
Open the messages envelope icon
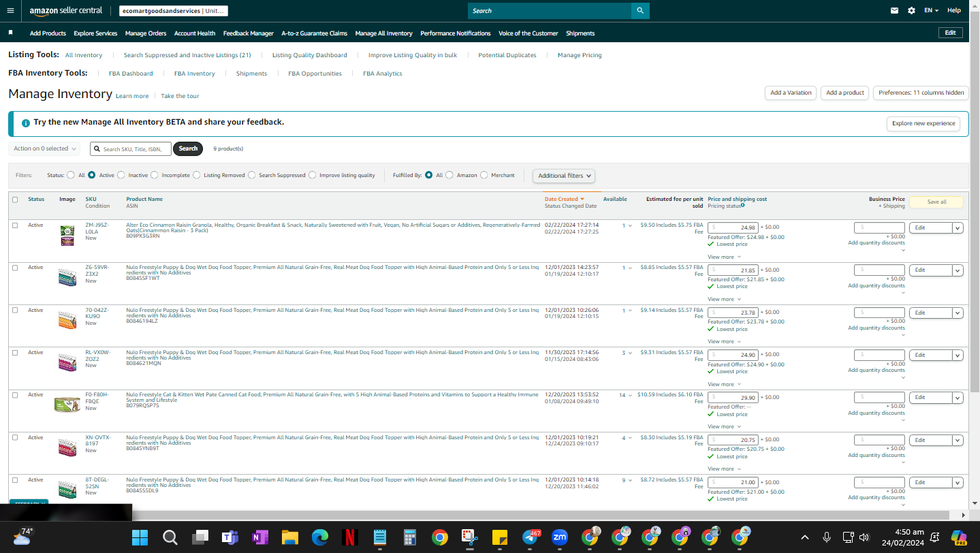point(894,11)
